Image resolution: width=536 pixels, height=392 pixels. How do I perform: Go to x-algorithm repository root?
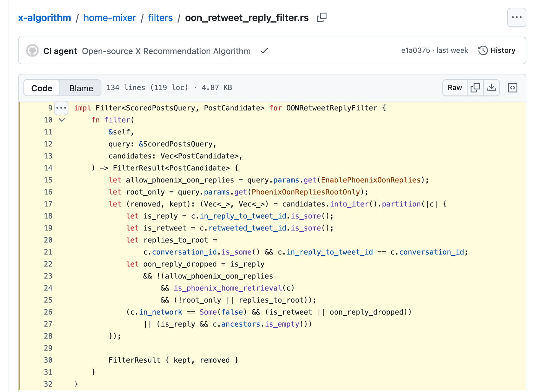pos(45,18)
